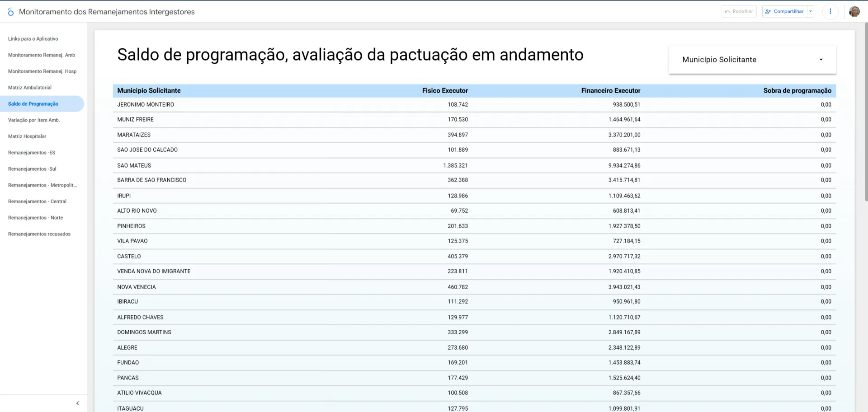Switch to Matriz Hospitalar page
The image size is (868, 412).
[27, 136]
